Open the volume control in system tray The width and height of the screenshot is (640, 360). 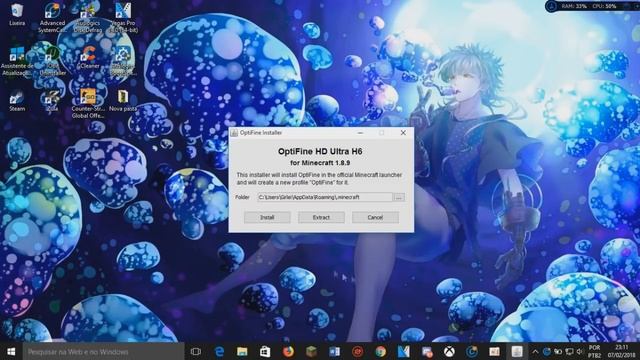[580, 351]
